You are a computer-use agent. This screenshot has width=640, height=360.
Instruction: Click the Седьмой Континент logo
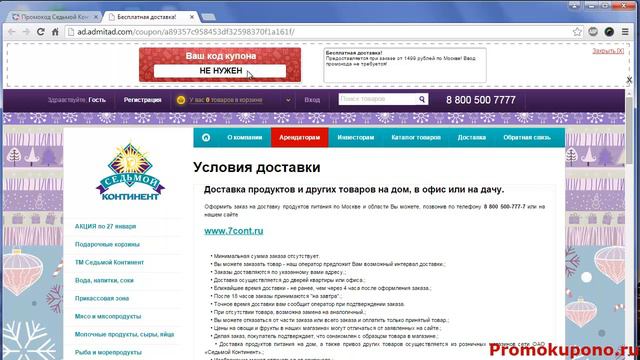click(130, 172)
